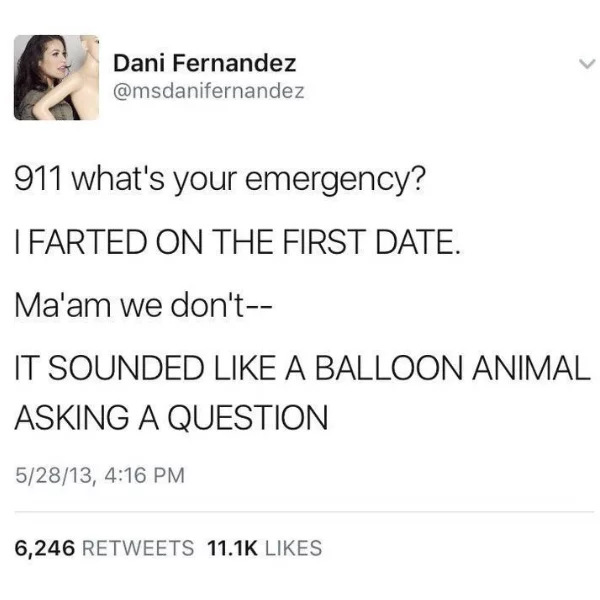This screenshot has height=600, width=600.
Task: Open the Dani Fernandez display name
Action: tap(204, 63)
